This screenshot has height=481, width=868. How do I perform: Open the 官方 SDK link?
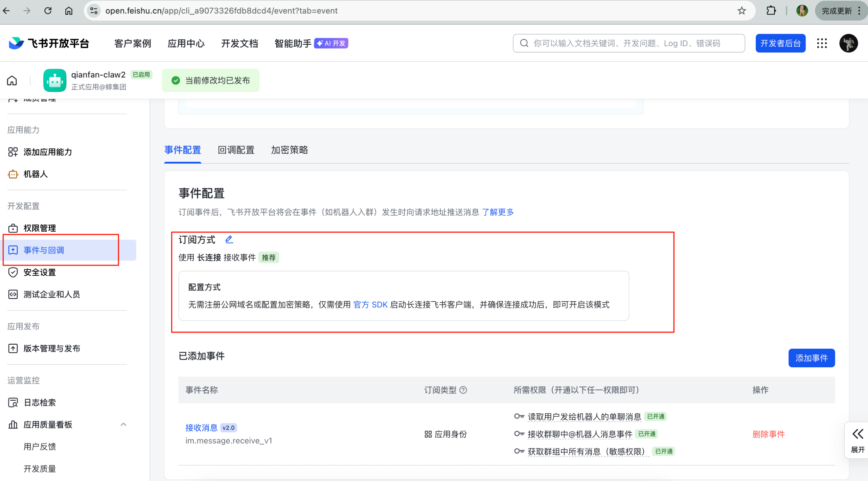click(x=370, y=305)
